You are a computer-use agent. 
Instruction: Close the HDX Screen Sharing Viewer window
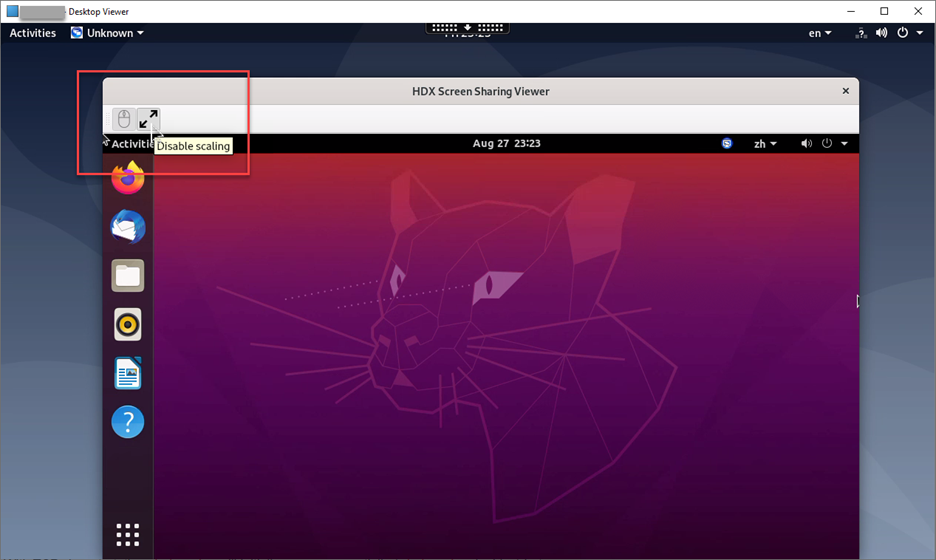pyautogui.click(x=845, y=91)
